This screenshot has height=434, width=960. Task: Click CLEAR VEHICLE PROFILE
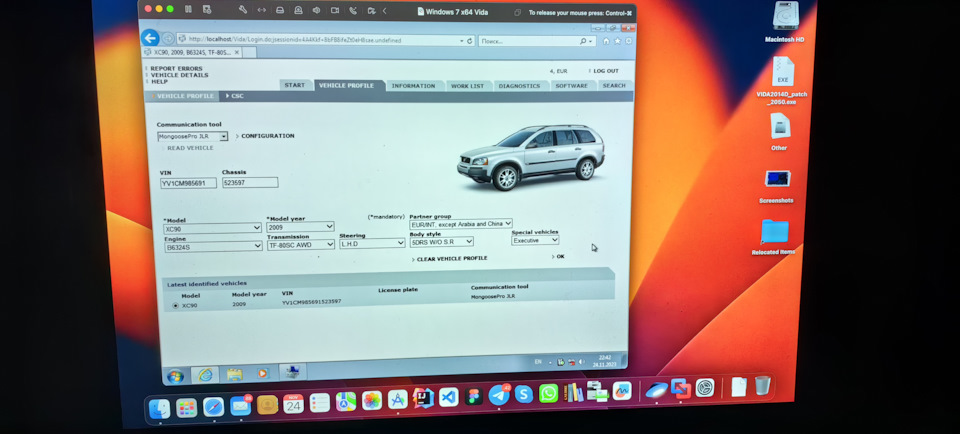click(x=452, y=259)
